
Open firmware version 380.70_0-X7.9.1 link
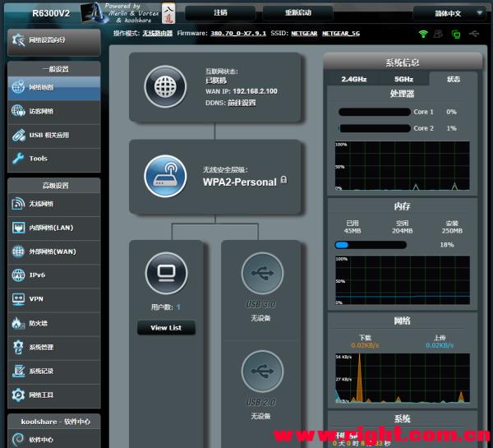238,34
